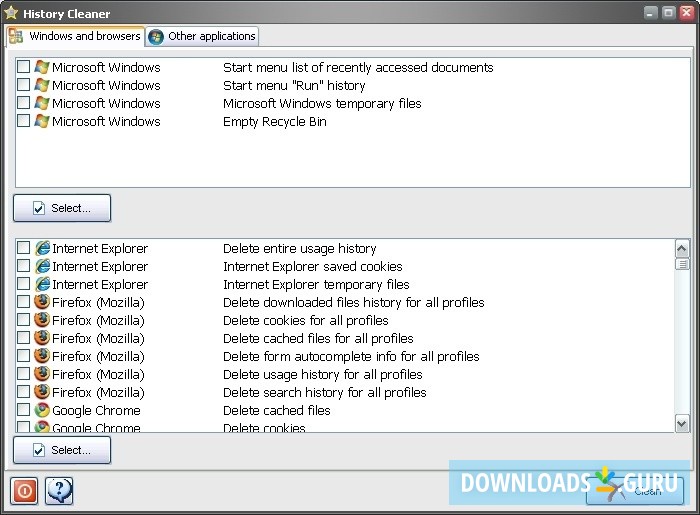Select Google Chrome "Delete cached files" description
Viewport: 700px width, 515px height.
pyautogui.click(x=277, y=410)
